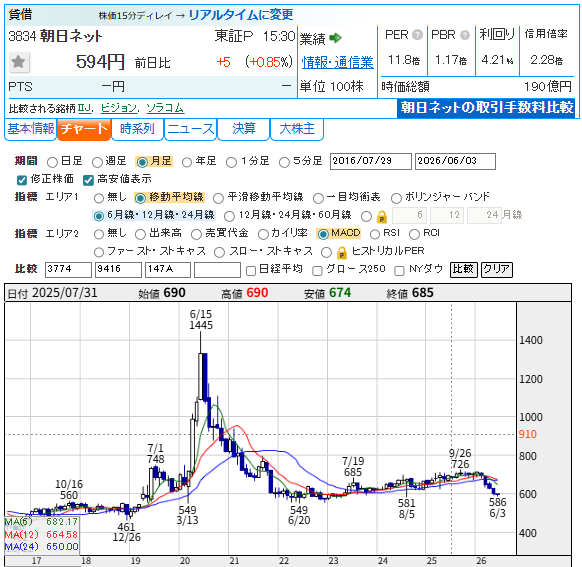Select the RSI indicator

coord(375,234)
